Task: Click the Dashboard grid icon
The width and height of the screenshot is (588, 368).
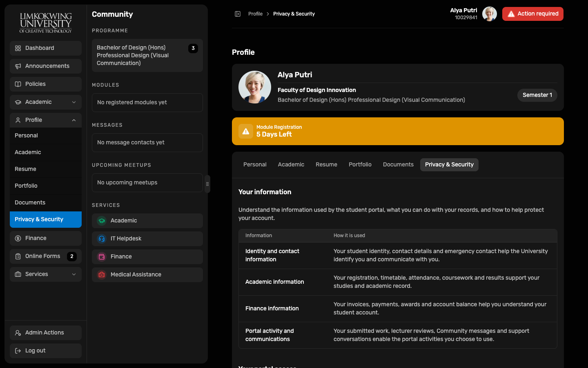Action: [18, 48]
